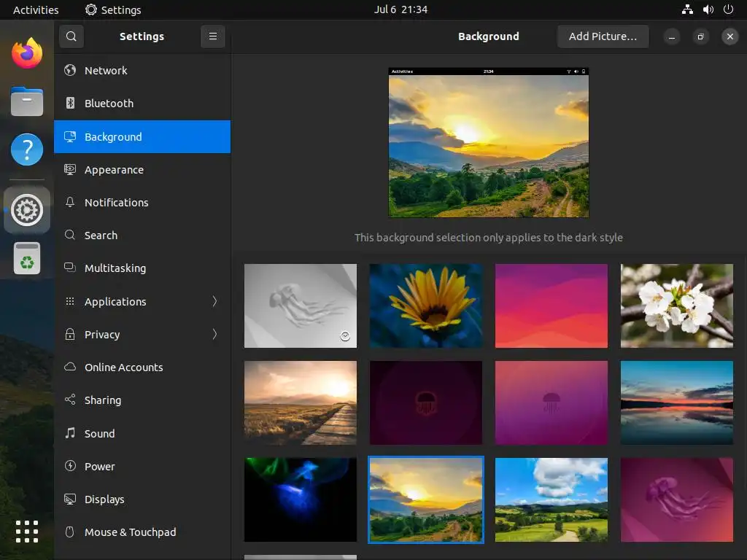Screen dimensions: 747x560
Task: Click the large current background preview
Action: 488,142
